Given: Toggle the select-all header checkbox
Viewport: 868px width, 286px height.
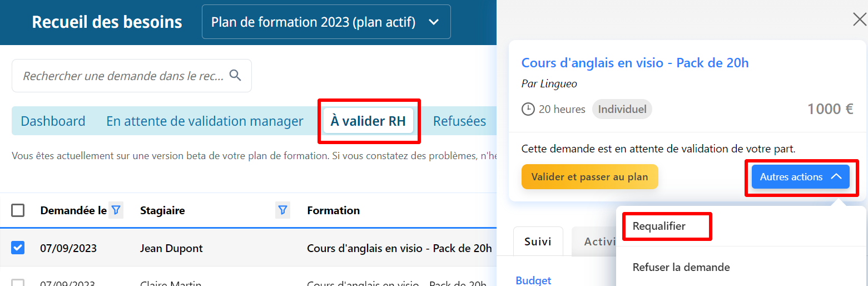Looking at the screenshot, I should (18, 210).
